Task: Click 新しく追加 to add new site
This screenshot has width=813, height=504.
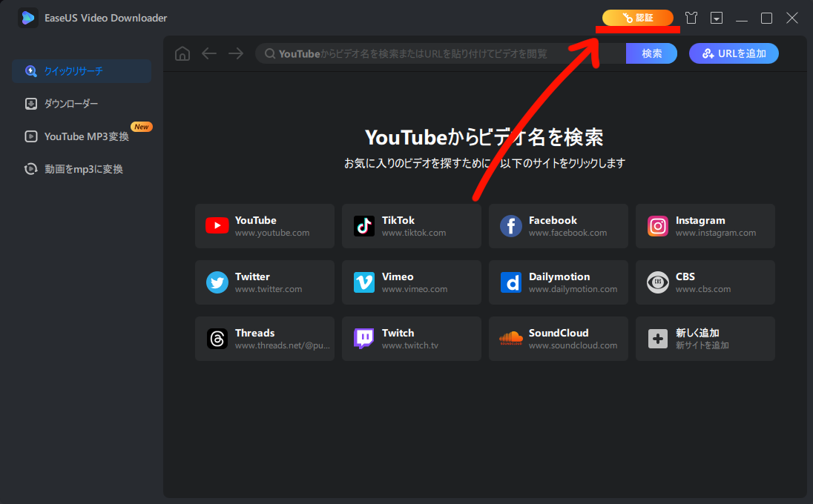Action: pos(705,339)
